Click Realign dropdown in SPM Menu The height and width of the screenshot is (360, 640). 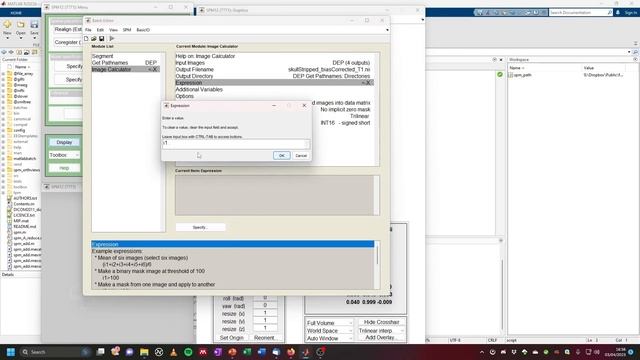(x=68, y=29)
